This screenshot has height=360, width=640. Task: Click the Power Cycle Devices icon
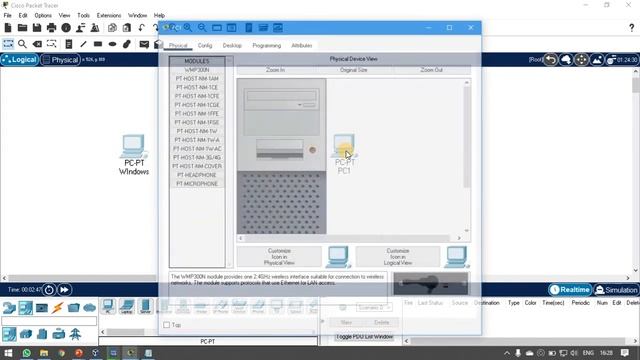[49, 290]
